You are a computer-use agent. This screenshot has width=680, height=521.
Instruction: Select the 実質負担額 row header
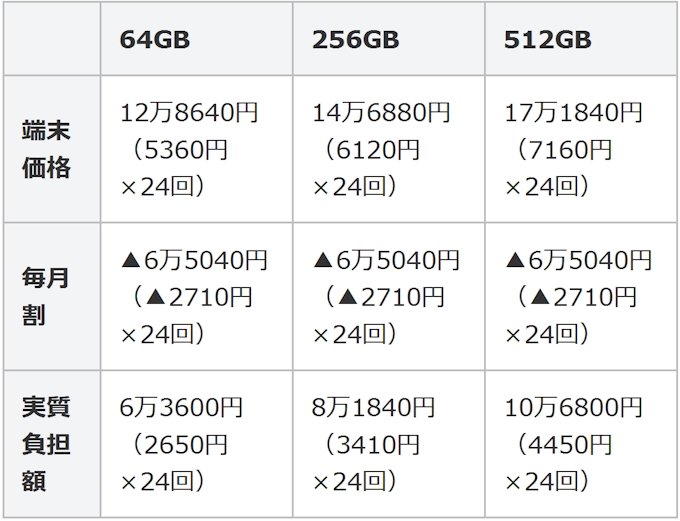click(x=46, y=444)
